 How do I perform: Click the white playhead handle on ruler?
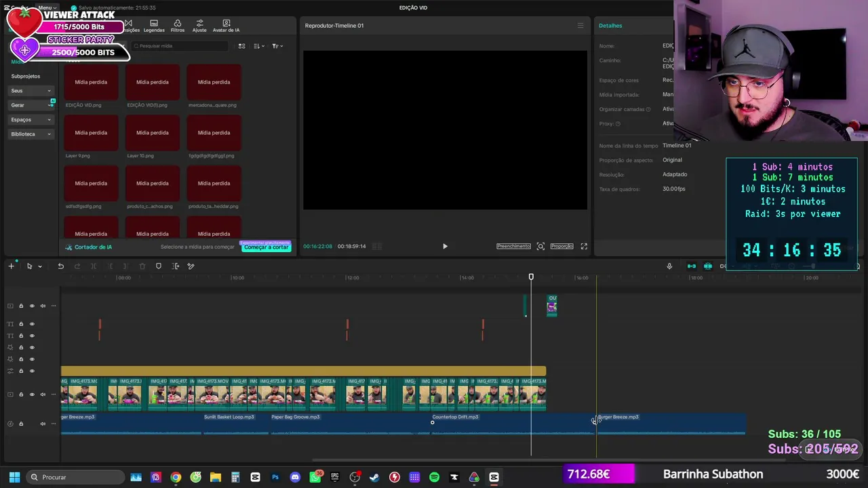(531, 277)
